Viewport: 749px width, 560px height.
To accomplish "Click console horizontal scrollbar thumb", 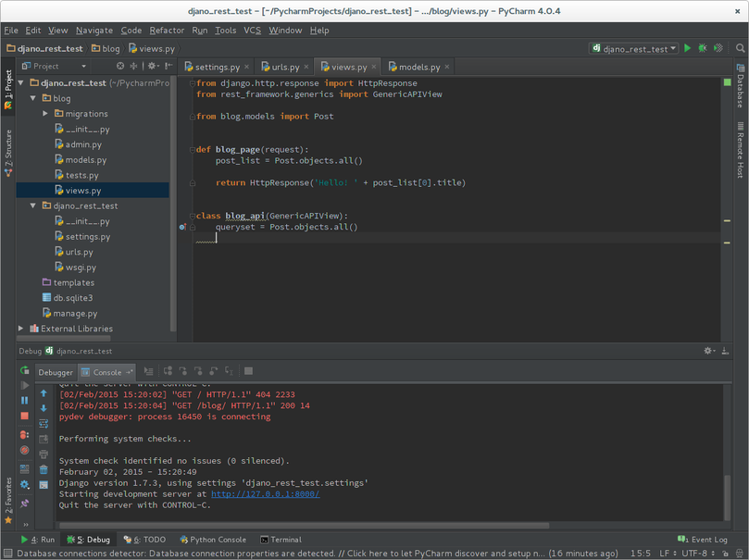I will pos(304,525).
